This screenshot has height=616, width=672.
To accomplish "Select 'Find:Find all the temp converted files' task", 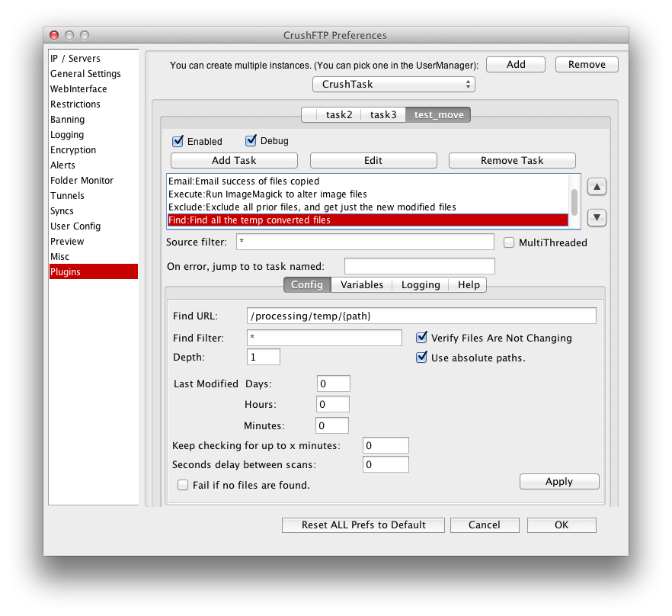I will click(x=368, y=220).
